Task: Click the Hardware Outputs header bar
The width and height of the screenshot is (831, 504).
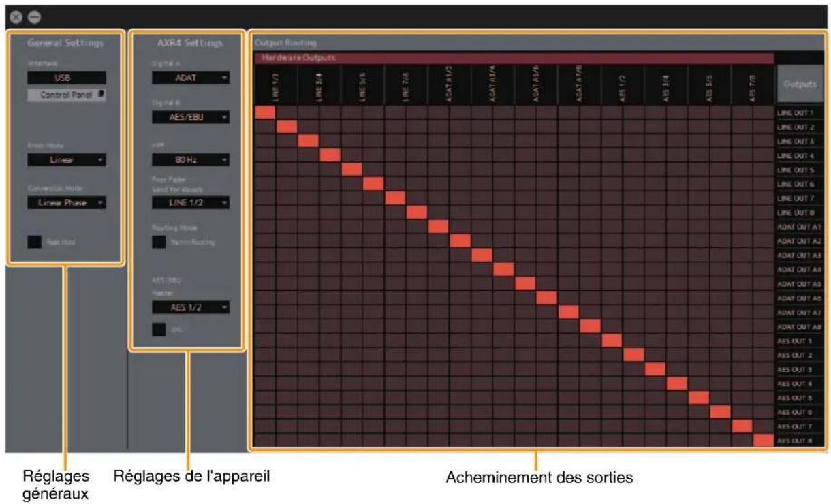Action: (x=514, y=58)
